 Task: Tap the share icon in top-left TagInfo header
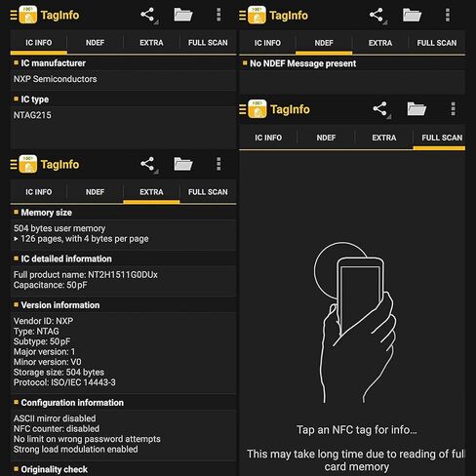[x=147, y=15]
